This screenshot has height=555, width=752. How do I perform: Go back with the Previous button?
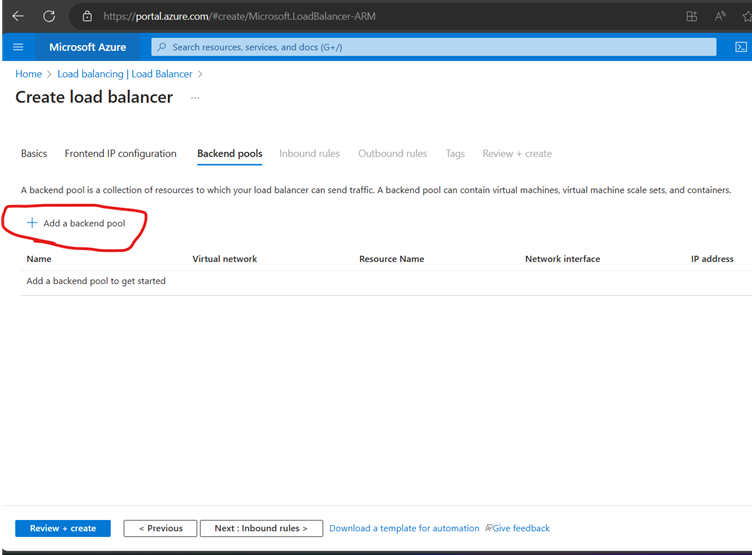[160, 528]
